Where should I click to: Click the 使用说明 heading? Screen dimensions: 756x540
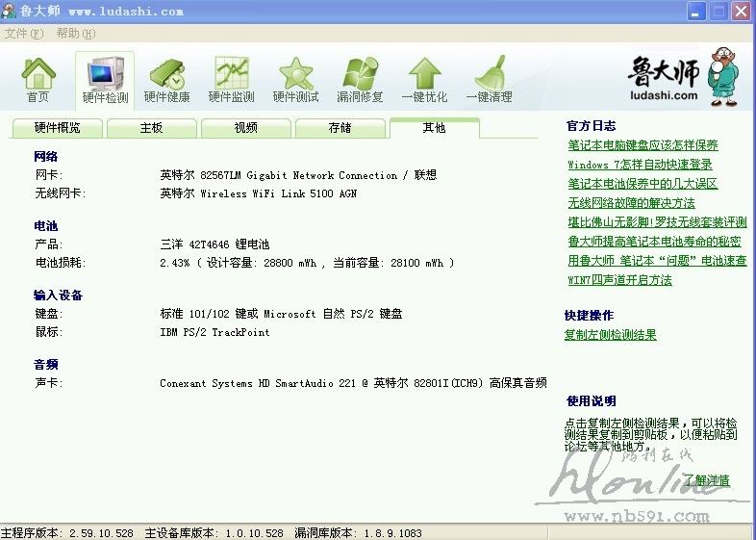(592, 401)
